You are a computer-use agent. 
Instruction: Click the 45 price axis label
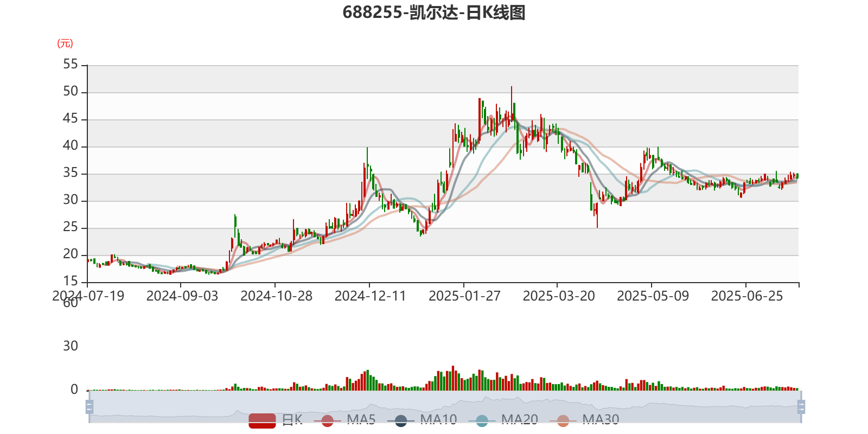pyautogui.click(x=71, y=119)
